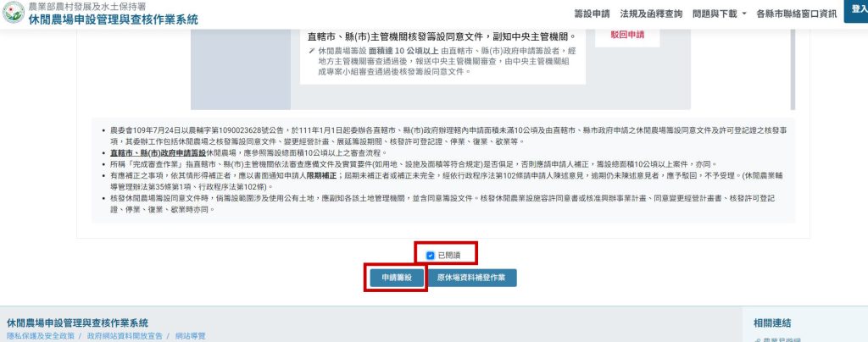The image size is (868, 342).
Task: Open the 網站導覽 footer link
Action: (190, 335)
